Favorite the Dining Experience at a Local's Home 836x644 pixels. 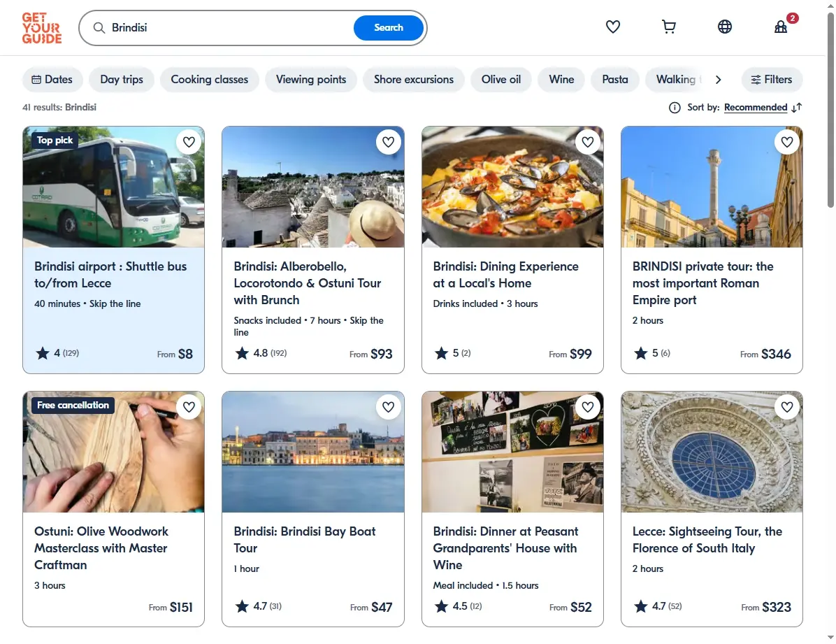(x=588, y=142)
